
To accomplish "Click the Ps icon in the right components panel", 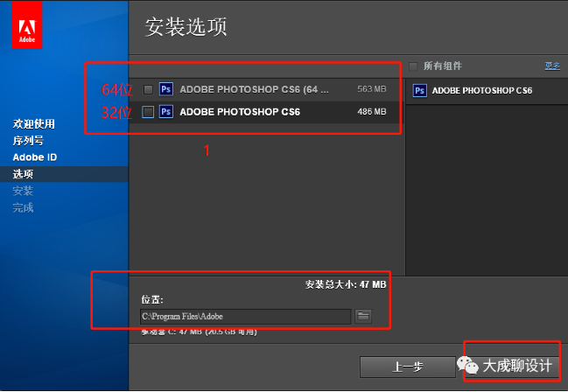I will click(419, 90).
